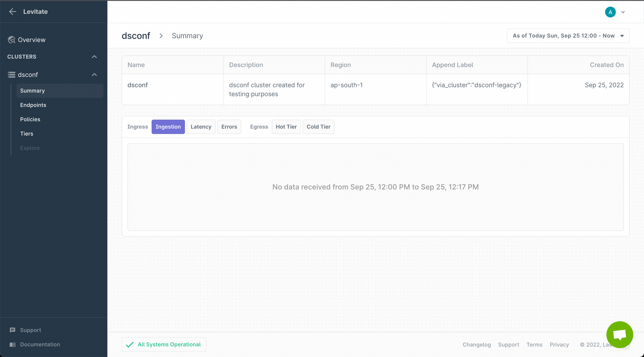644x357 pixels.
Task: Collapse the CLUSTERS section chevron
Action: (x=94, y=57)
